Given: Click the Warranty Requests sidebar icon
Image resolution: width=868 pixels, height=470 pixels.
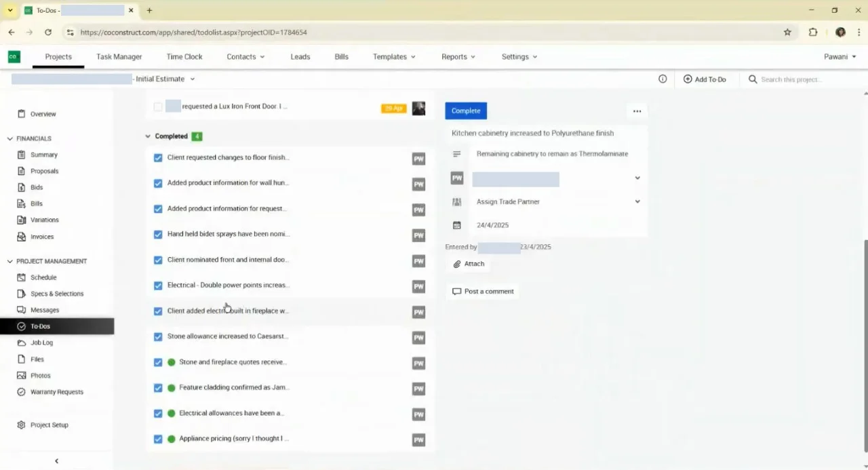Looking at the screenshot, I should click(22, 392).
